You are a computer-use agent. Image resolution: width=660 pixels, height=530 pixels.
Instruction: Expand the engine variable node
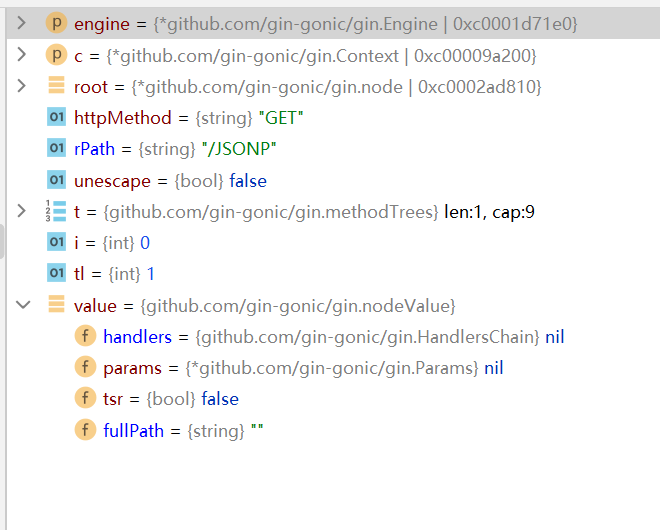pos(21,23)
